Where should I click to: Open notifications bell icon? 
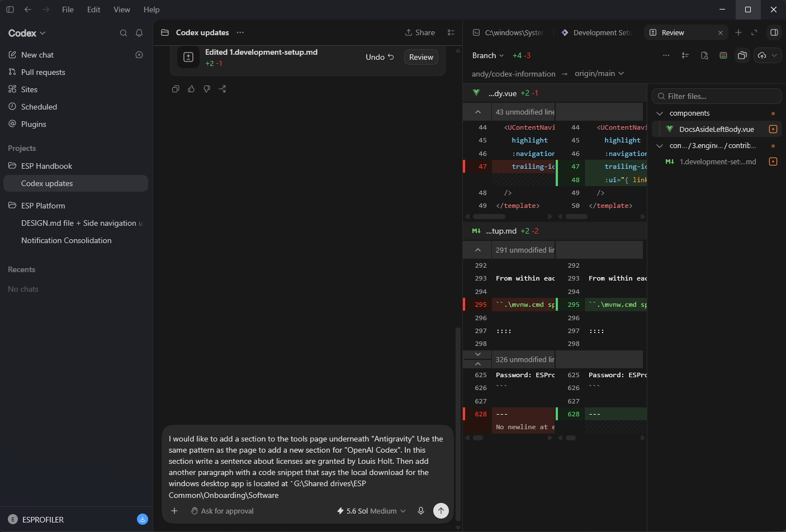[x=139, y=33]
